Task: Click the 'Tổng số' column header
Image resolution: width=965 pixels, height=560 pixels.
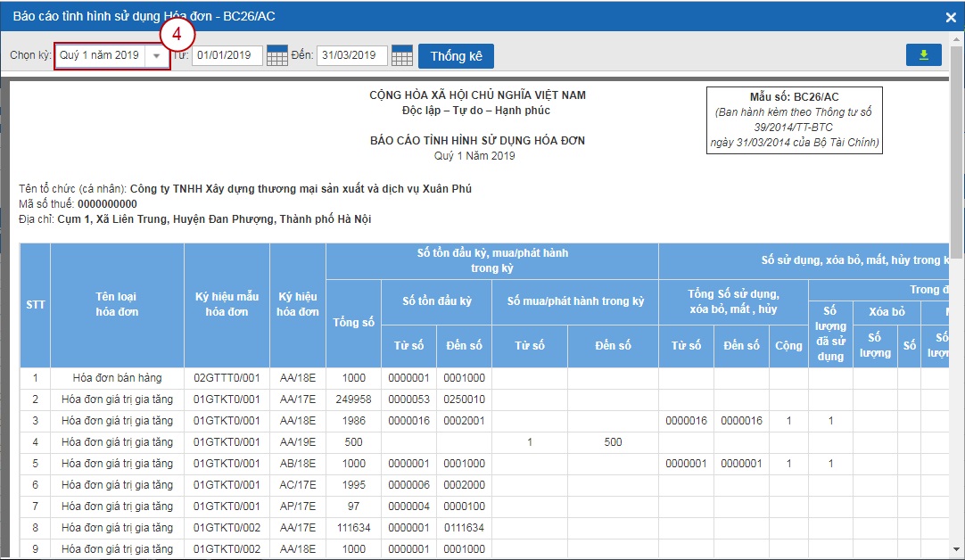Action: pos(353,323)
